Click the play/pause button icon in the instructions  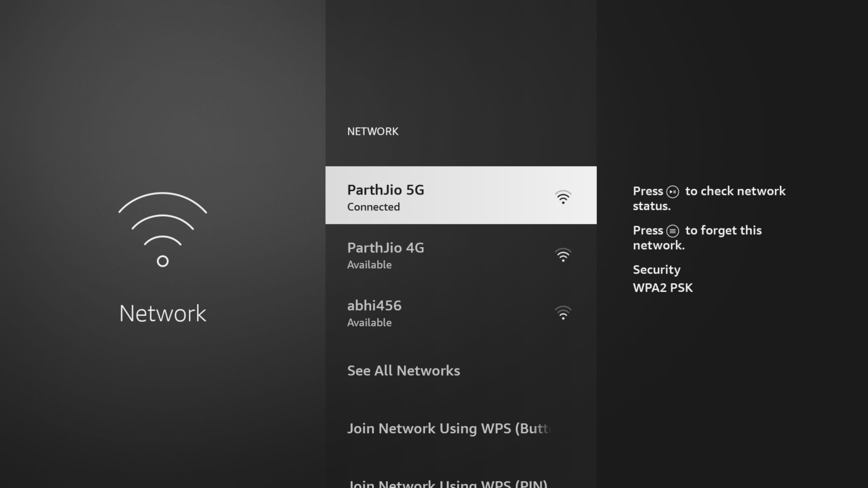pos(674,191)
